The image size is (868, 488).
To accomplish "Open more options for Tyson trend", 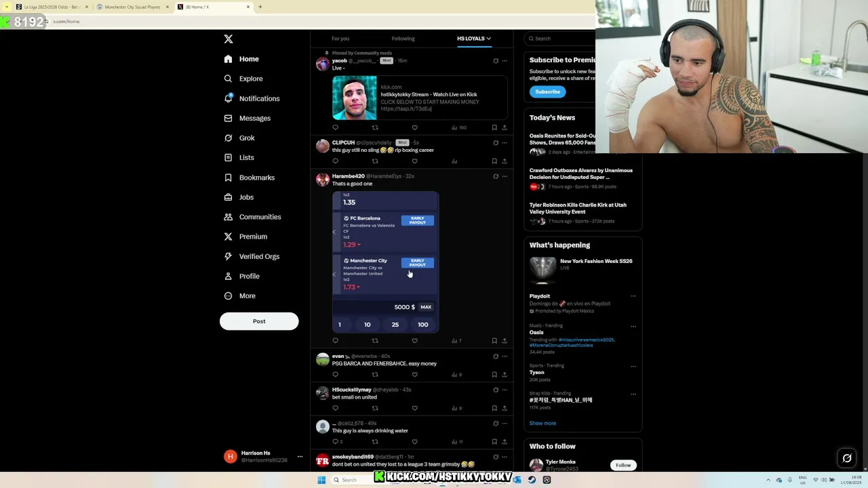I will [633, 366].
